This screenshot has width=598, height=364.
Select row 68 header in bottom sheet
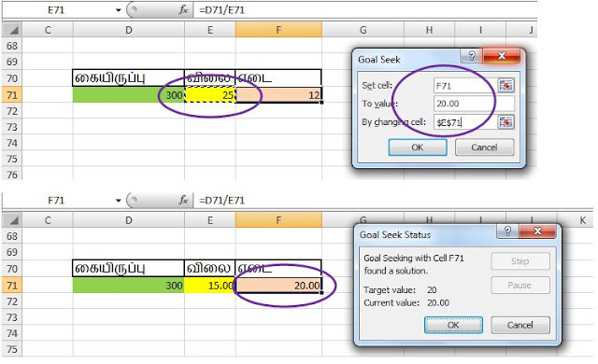click(12, 236)
